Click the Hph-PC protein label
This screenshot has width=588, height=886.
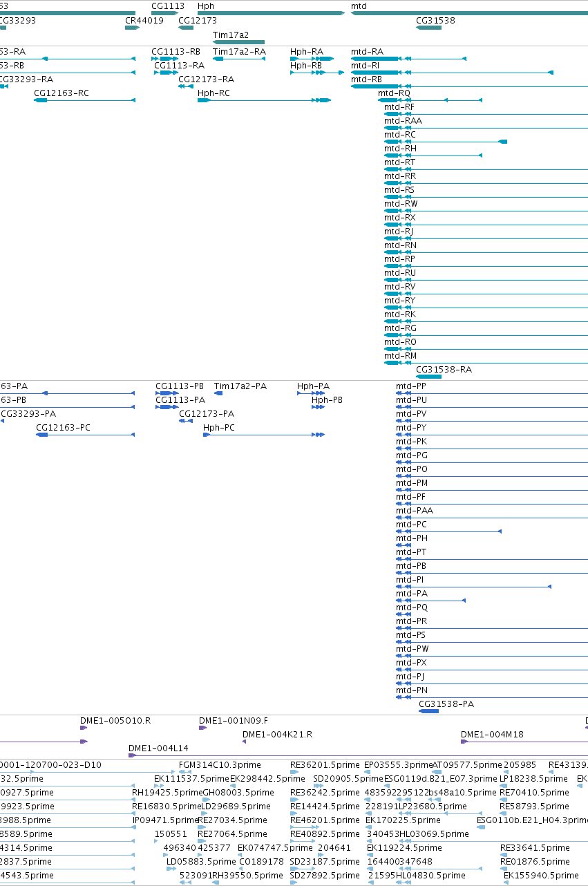click(x=219, y=428)
